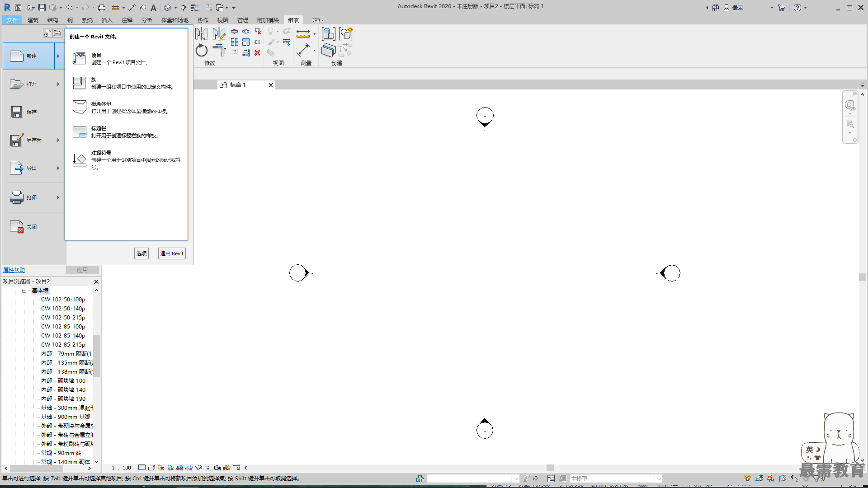
Task: Open the Customize Quick Access Toolbar dropdown
Action: (234, 8)
